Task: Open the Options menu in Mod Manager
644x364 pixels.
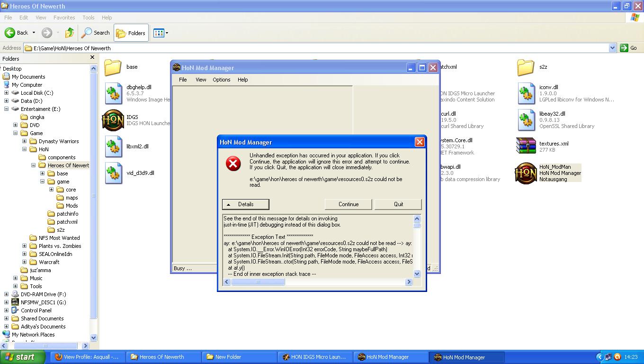Action: (221, 80)
